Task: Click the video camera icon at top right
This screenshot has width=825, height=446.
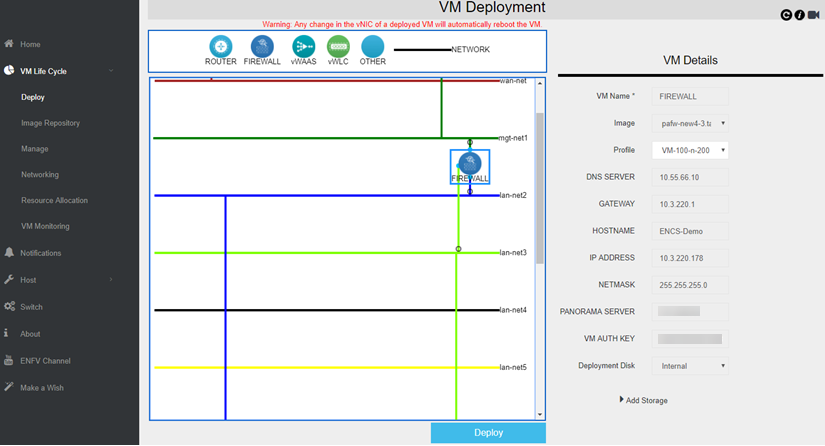Action: point(814,15)
